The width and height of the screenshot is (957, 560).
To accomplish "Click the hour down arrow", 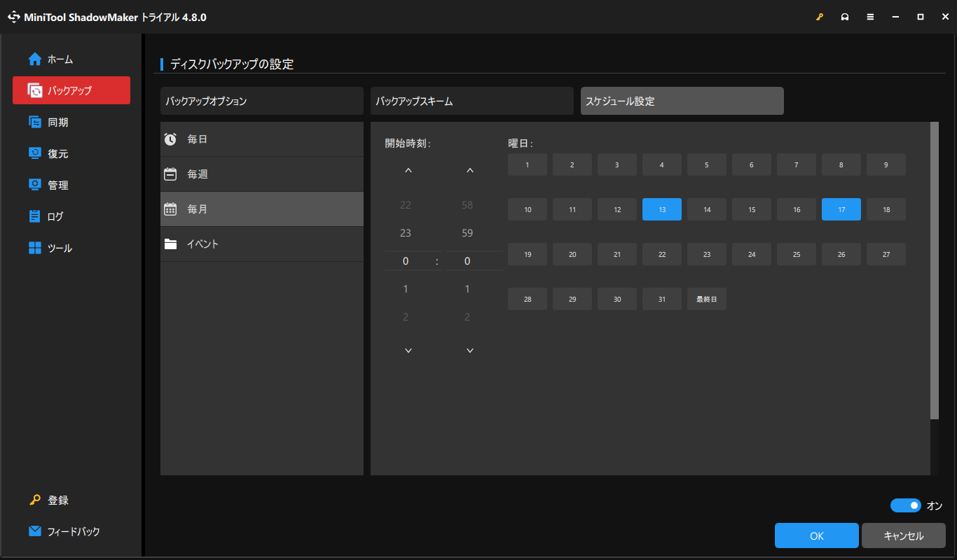I will tap(408, 350).
